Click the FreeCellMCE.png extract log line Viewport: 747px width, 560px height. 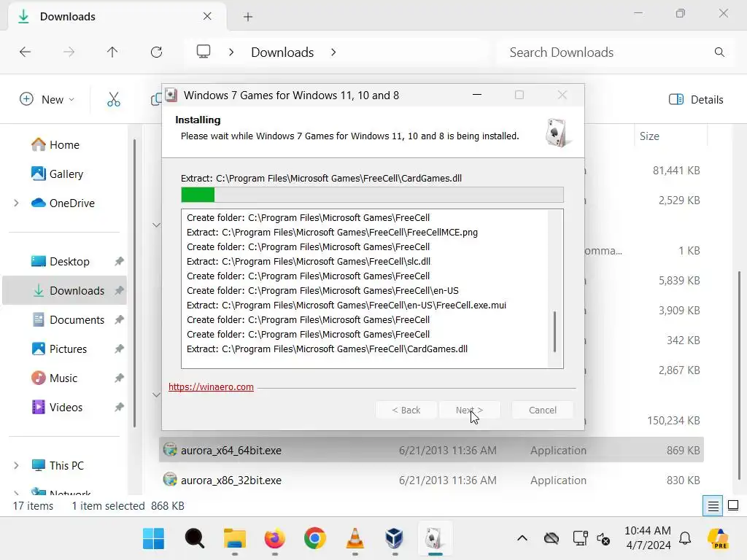pyautogui.click(x=332, y=232)
